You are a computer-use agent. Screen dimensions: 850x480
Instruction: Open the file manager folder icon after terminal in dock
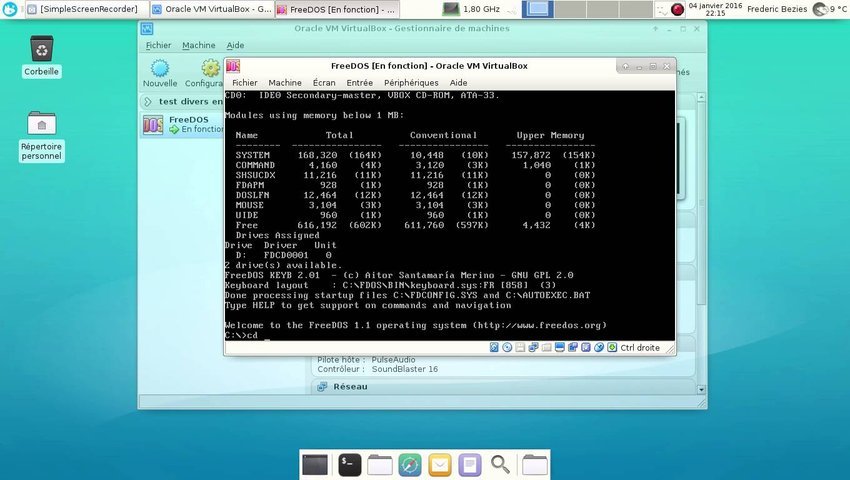pos(379,465)
